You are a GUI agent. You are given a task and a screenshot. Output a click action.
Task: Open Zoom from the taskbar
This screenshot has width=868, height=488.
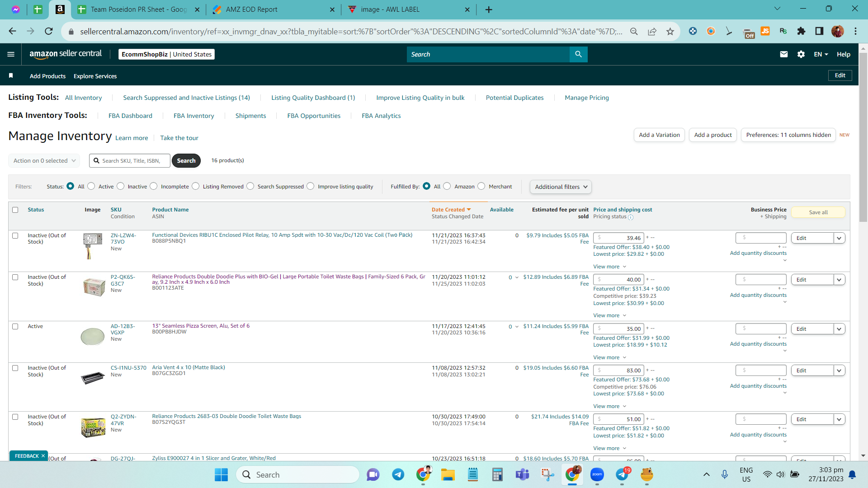(x=597, y=474)
